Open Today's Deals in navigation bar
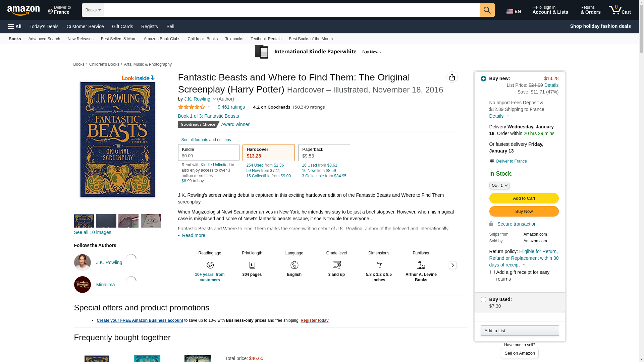This screenshot has height=362, width=644. [44, 26]
